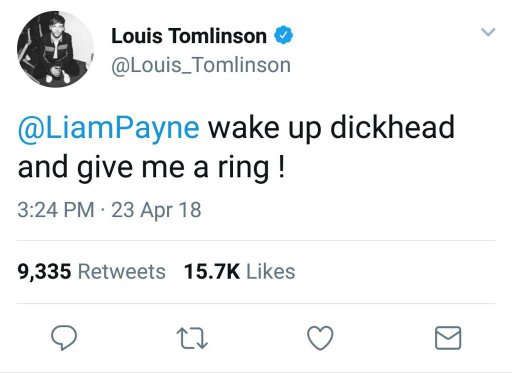Click the exclamation mark ending the tweet
512x373 pixels.
click(281, 167)
